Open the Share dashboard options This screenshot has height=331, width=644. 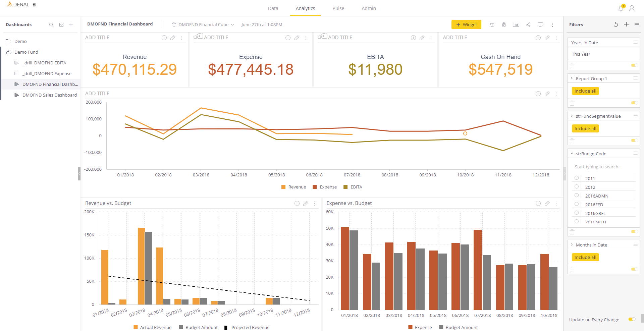pos(528,24)
